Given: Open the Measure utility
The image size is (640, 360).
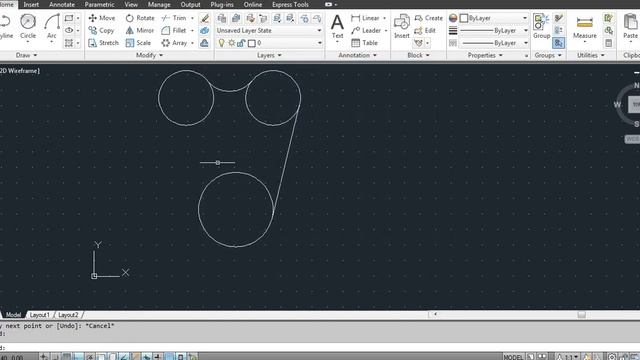Looking at the screenshot, I should pyautogui.click(x=584, y=27).
